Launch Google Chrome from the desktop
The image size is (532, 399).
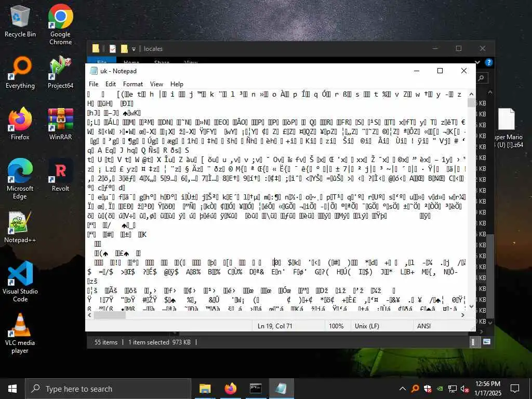click(x=60, y=24)
